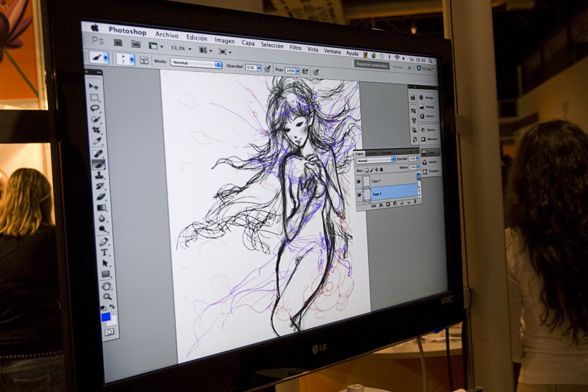Open the Imagen menu
This screenshot has height=392, width=588.
coord(224,41)
